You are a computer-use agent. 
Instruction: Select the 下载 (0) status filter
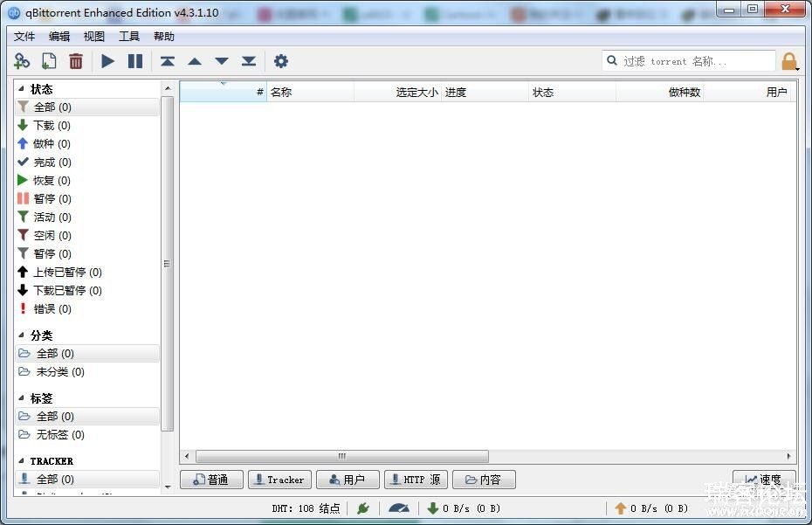[87, 126]
